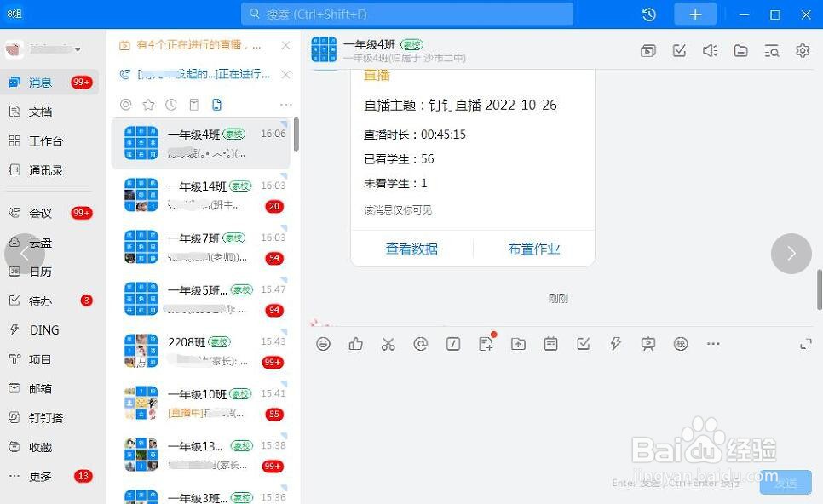Upload file via folder arrow icon
This screenshot has width=823, height=504.
[518, 344]
